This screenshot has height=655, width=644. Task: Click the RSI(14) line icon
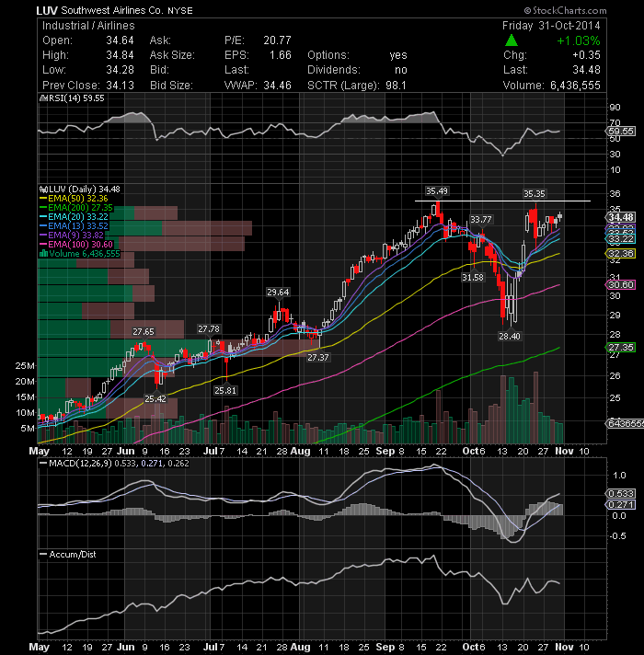43,98
